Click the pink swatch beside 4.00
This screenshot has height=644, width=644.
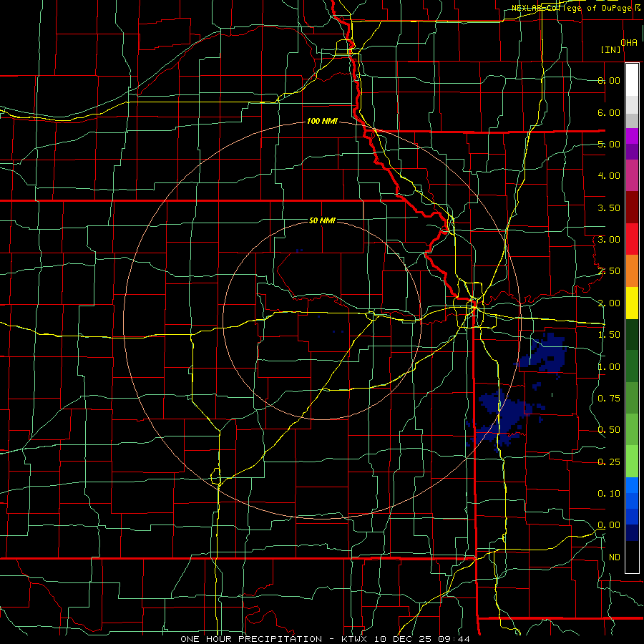coord(632,176)
